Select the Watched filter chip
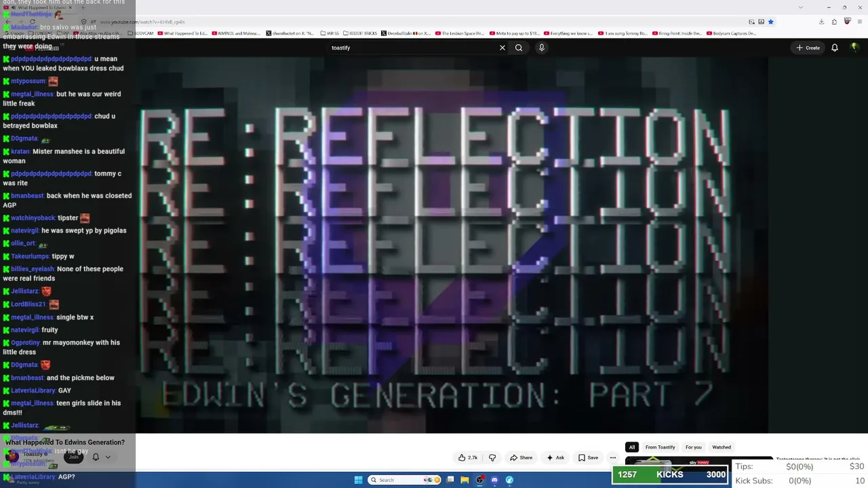The width and height of the screenshot is (868, 488). 722,447
